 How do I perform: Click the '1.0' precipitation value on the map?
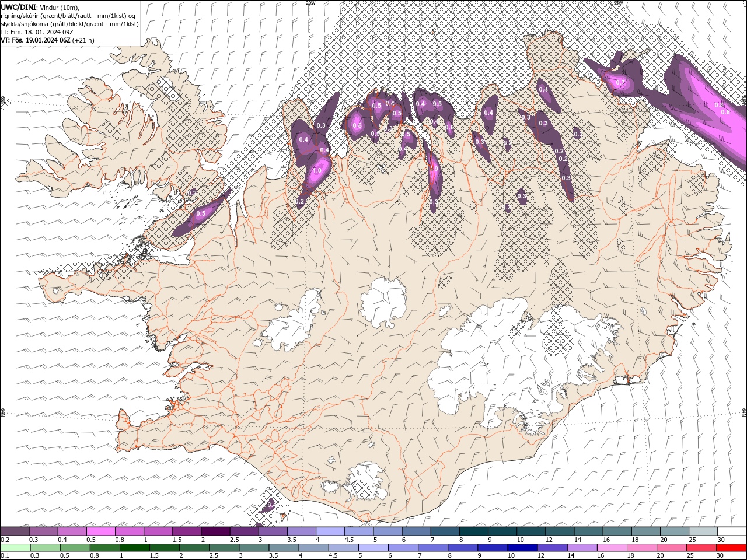point(317,171)
